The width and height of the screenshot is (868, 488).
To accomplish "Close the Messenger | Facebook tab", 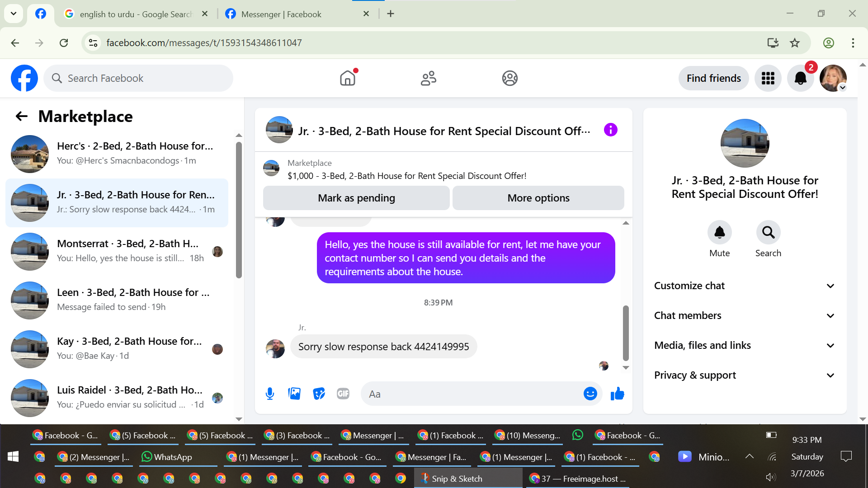I will point(366,14).
